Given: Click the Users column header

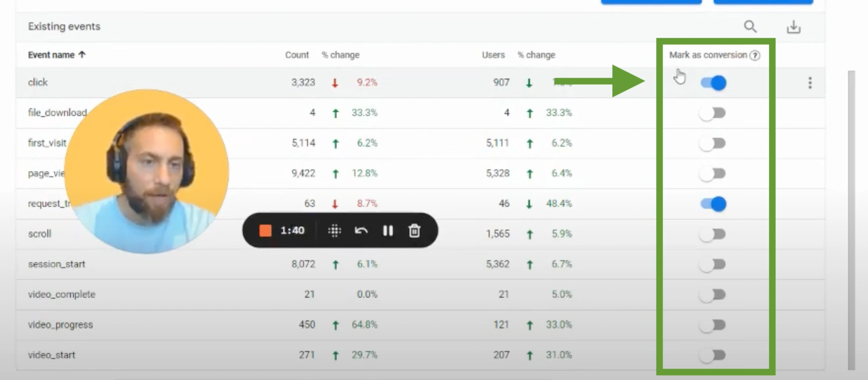Looking at the screenshot, I should click(493, 55).
